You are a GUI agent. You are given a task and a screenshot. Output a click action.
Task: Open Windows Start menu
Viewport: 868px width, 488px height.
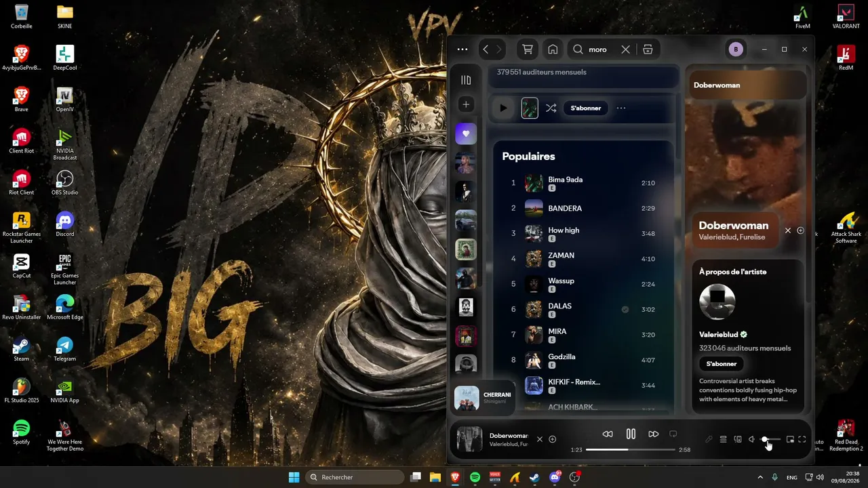pos(294,477)
